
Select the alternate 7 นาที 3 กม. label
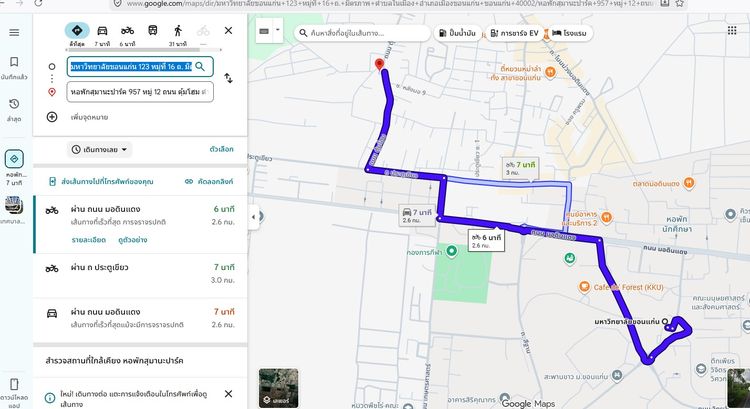[520, 168]
